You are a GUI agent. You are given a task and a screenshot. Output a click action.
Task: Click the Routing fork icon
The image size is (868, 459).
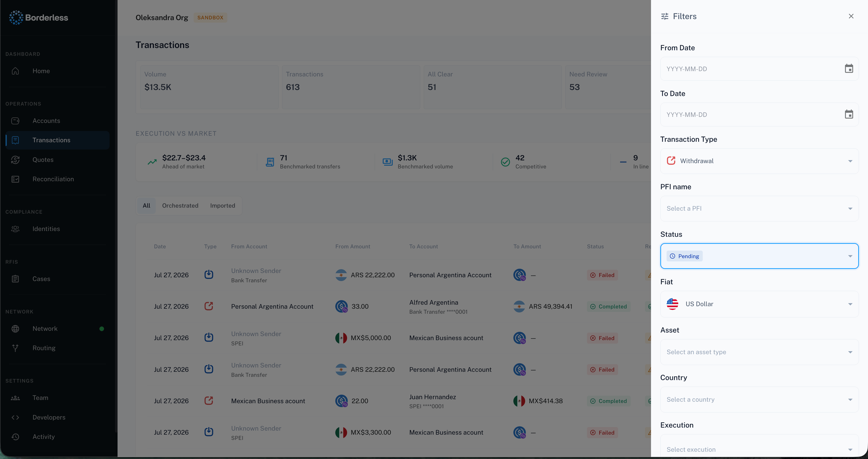15,348
